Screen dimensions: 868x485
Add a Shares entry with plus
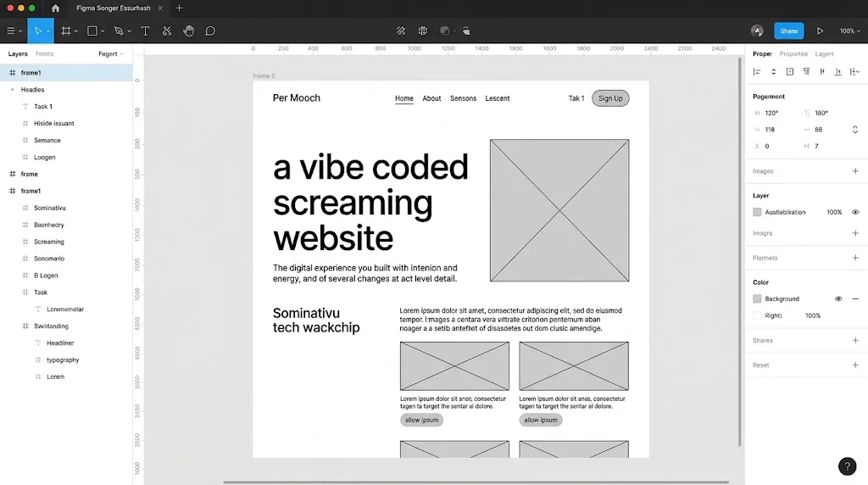(x=855, y=341)
